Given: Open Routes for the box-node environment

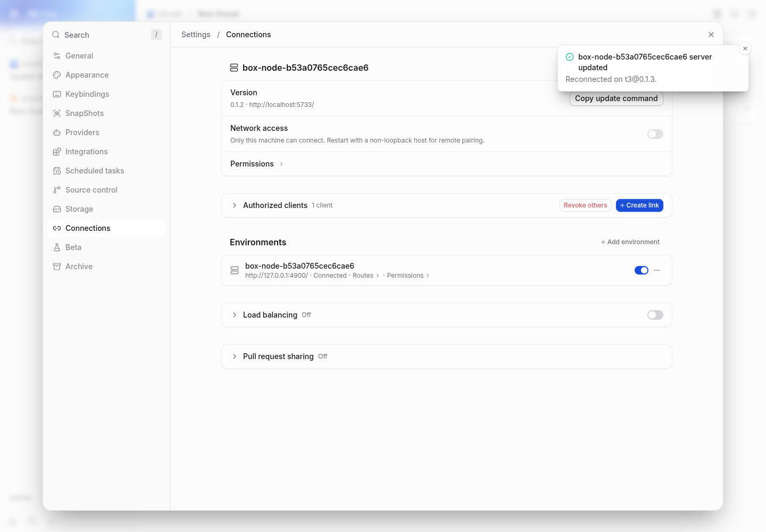Looking at the screenshot, I should click(366, 276).
